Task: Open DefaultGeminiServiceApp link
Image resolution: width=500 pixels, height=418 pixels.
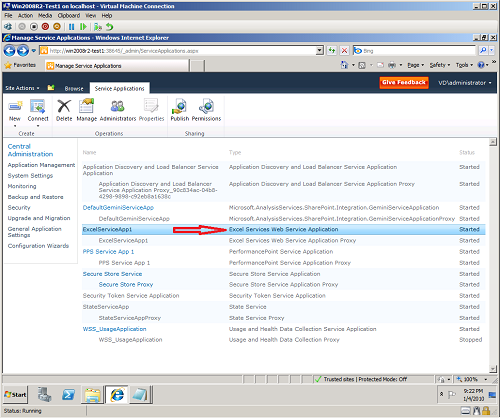Action: [118, 208]
